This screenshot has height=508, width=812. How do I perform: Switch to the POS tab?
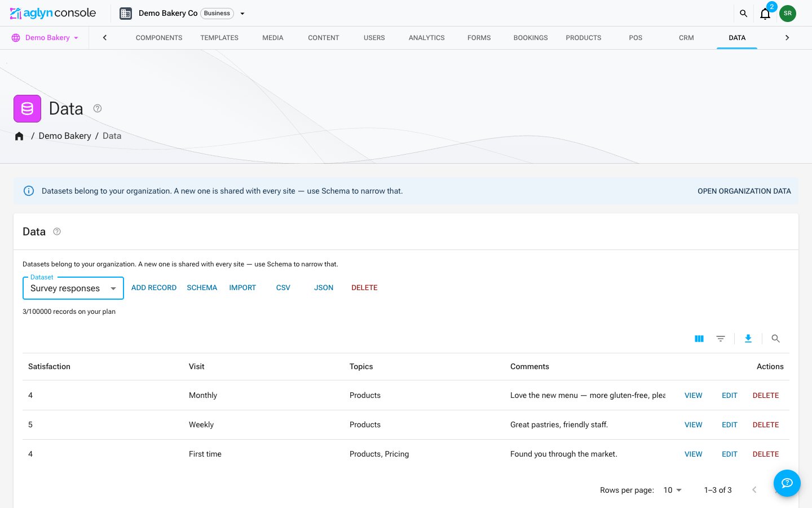coord(636,38)
